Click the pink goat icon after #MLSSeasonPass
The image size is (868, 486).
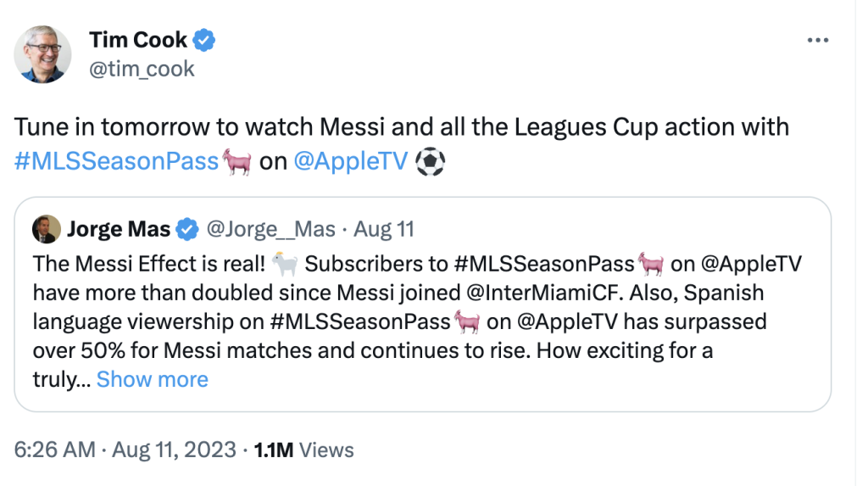coord(236,160)
